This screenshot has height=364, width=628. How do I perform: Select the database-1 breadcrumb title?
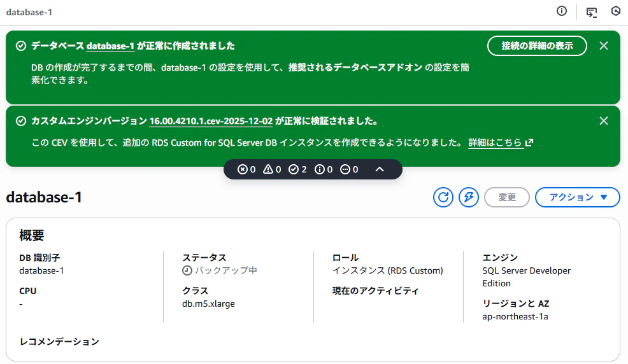(x=29, y=12)
